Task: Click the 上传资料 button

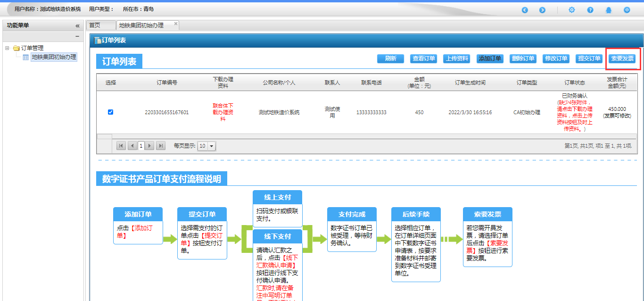Action: pyautogui.click(x=457, y=59)
